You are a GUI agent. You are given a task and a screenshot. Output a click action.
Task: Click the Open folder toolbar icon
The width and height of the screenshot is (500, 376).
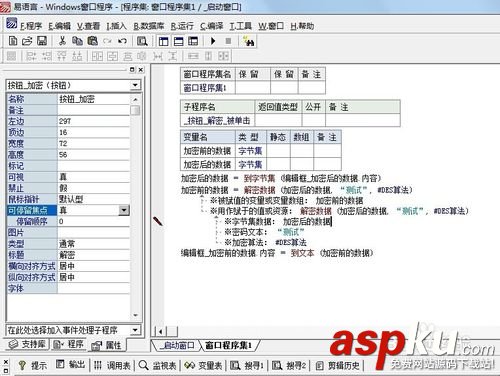(27, 41)
